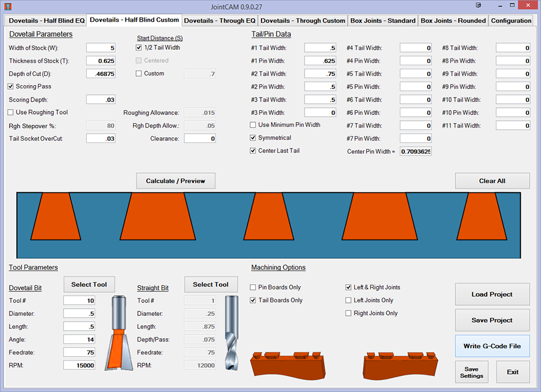The height and width of the screenshot is (392, 541).
Task: Enable the Use Roughing Tool checkbox
Action: point(11,112)
